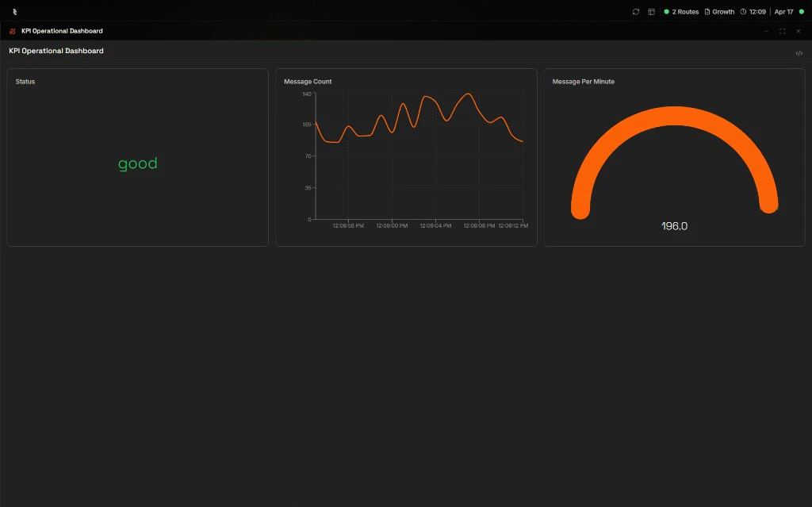Click the app icon in the dashboard title bar

tap(11, 30)
